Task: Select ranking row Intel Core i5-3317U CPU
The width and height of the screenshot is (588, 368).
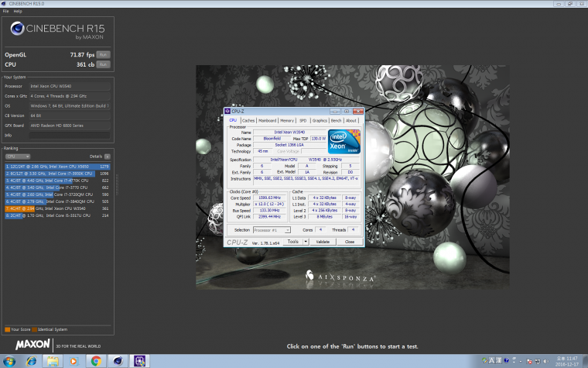Action: 57,215
